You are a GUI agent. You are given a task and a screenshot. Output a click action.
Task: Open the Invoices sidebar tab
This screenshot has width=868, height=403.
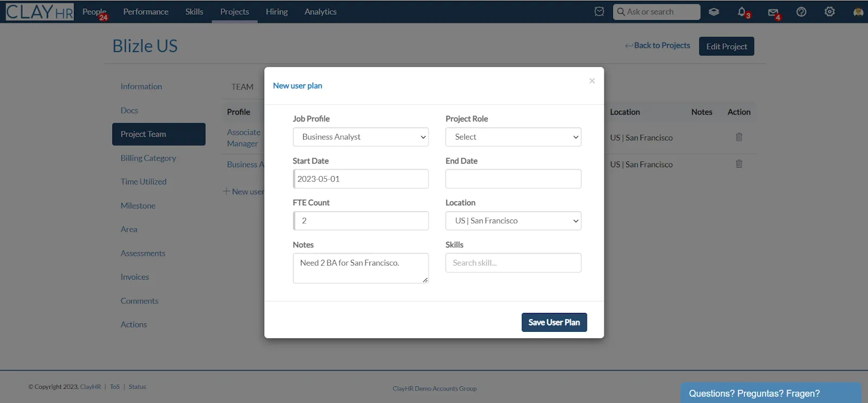coord(135,277)
